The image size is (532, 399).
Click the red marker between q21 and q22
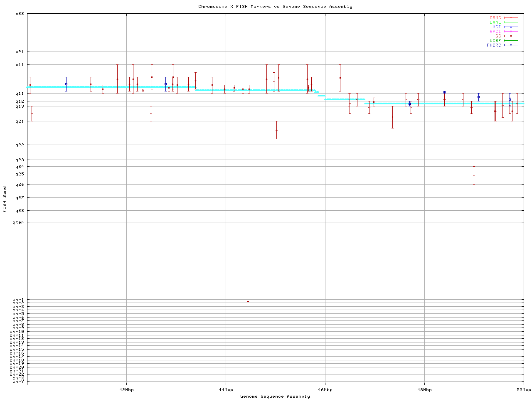click(x=276, y=131)
